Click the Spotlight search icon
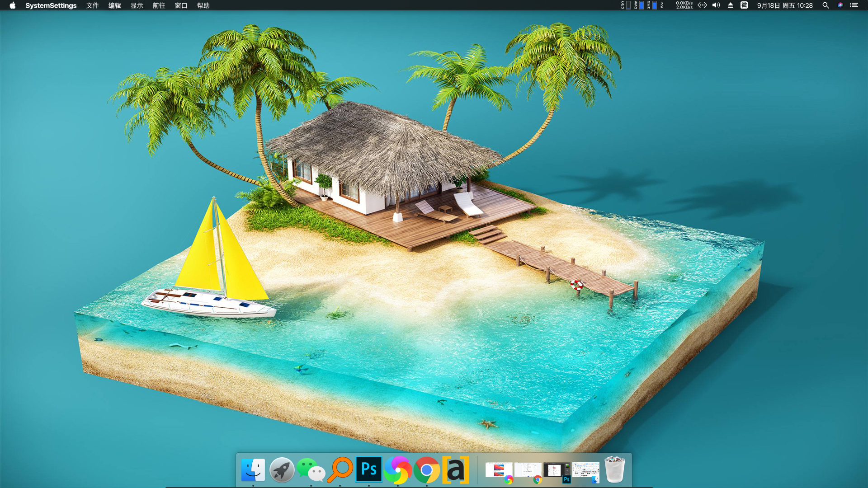This screenshot has height=488, width=868. click(x=826, y=5)
